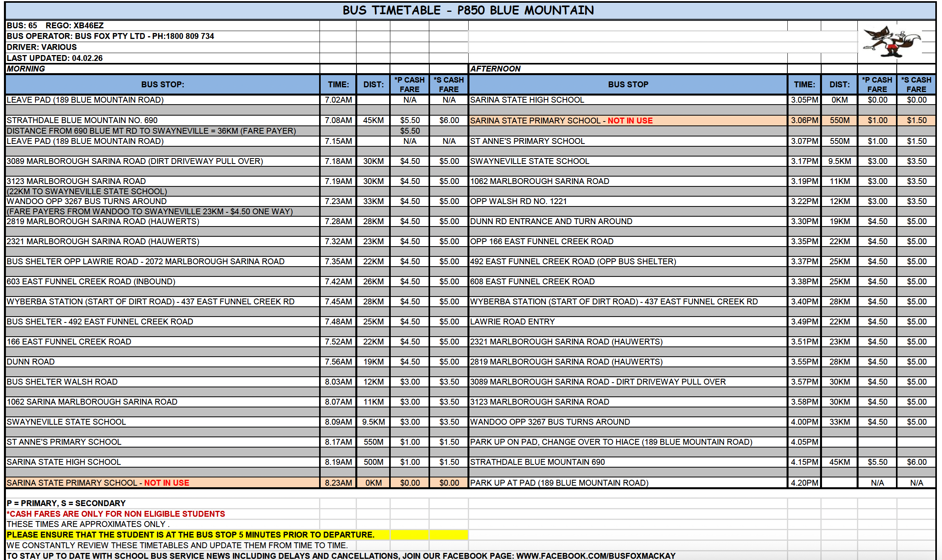
Task: Click the afternoon BUS STOP column header
Action: click(x=628, y=85)
